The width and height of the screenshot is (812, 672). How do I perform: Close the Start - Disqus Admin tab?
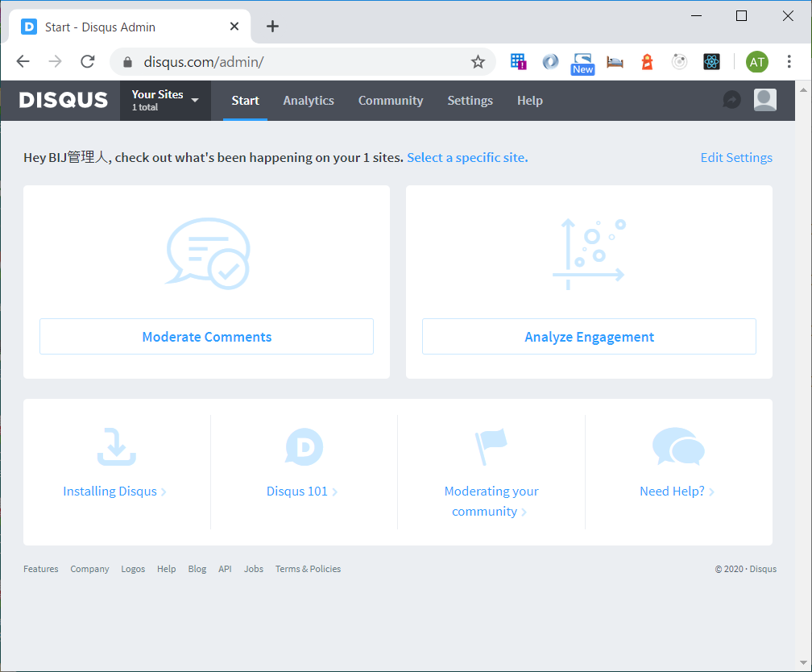coord(234,27)
